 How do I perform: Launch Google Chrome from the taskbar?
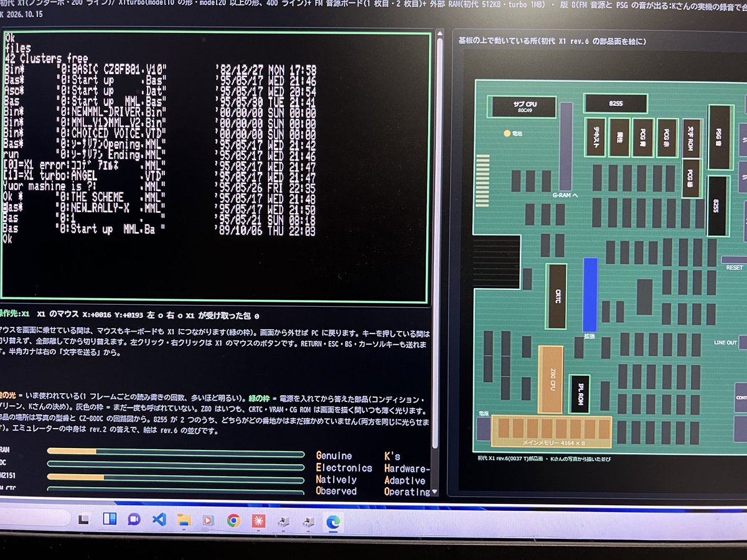click(233, 520)
